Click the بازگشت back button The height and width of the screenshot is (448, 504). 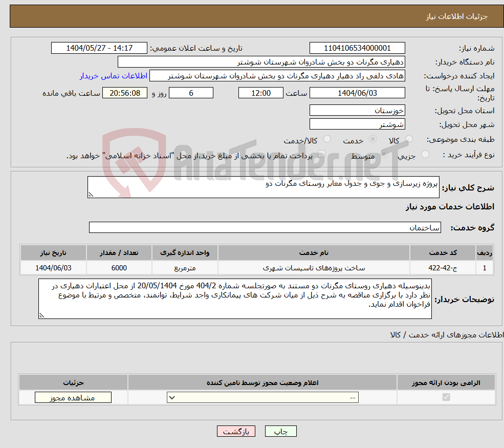236,431
